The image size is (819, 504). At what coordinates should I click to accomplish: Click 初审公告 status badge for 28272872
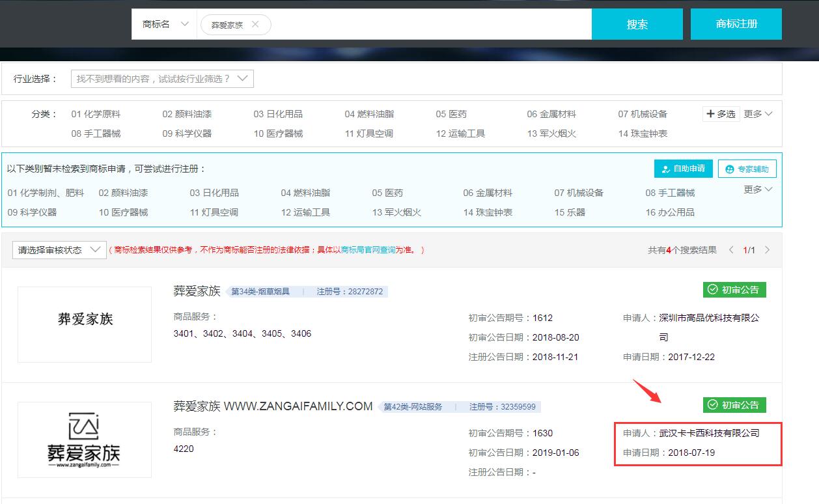[734, 290]
